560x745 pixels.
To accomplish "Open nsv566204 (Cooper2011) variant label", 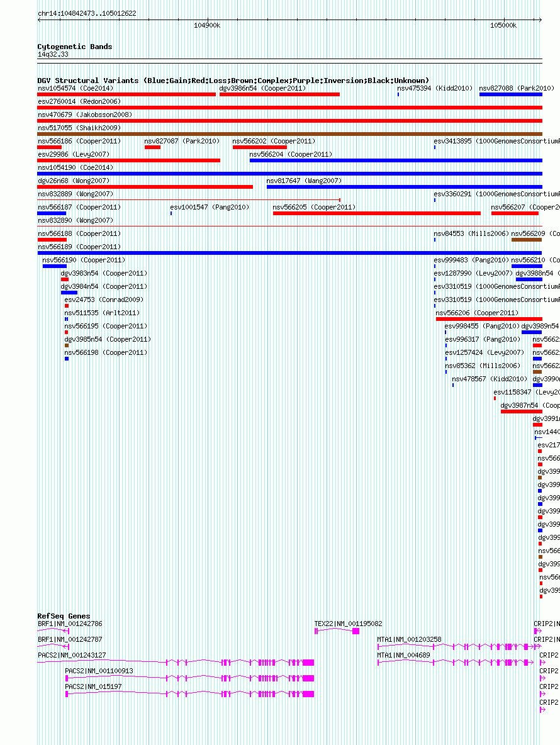I will 291,154.
